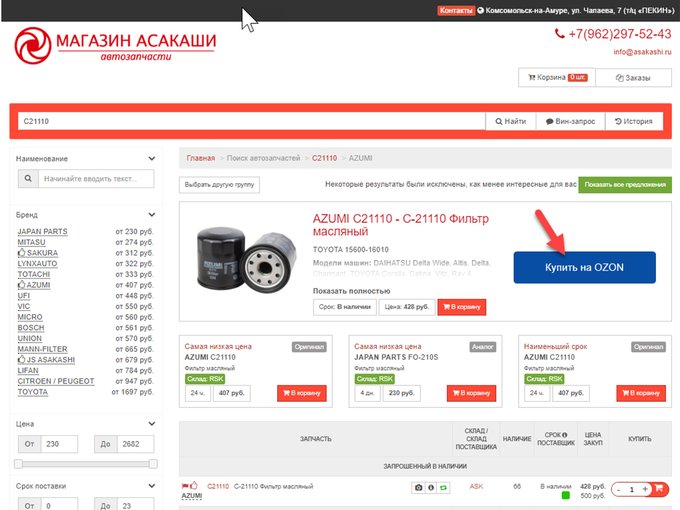Collapse the Срок поставки filter section
This screenshot has height=510, width=680.
(151, 486)
